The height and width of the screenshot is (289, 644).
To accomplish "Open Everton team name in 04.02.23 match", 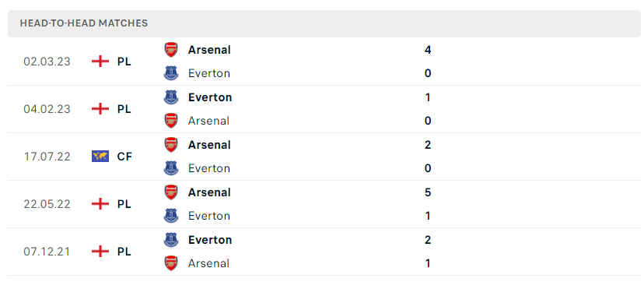I will [210, 97].
